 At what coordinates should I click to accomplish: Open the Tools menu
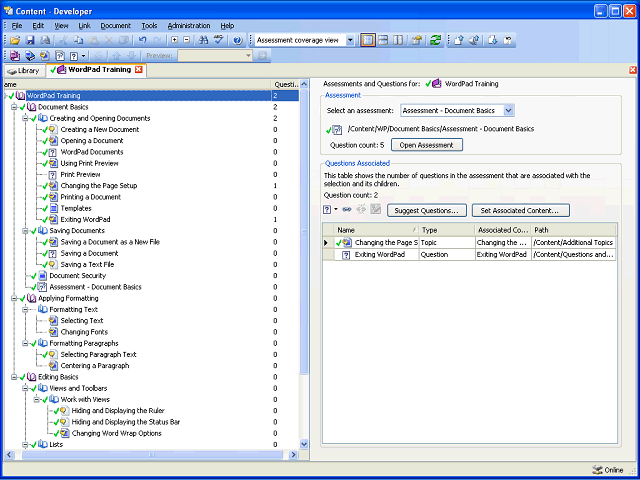(149, 26)
